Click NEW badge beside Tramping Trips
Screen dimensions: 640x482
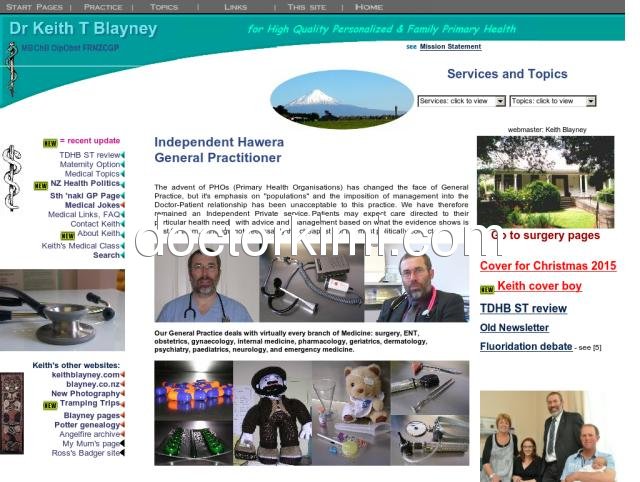(50, 405)
